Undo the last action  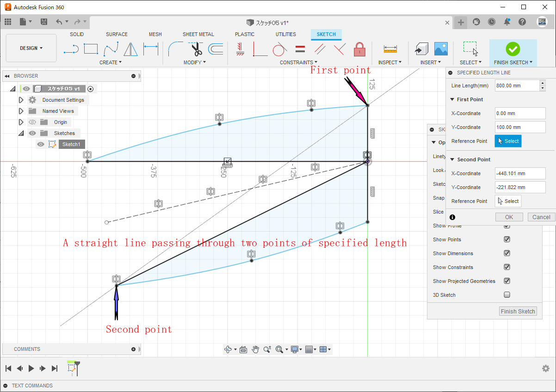tap(59, 22)
